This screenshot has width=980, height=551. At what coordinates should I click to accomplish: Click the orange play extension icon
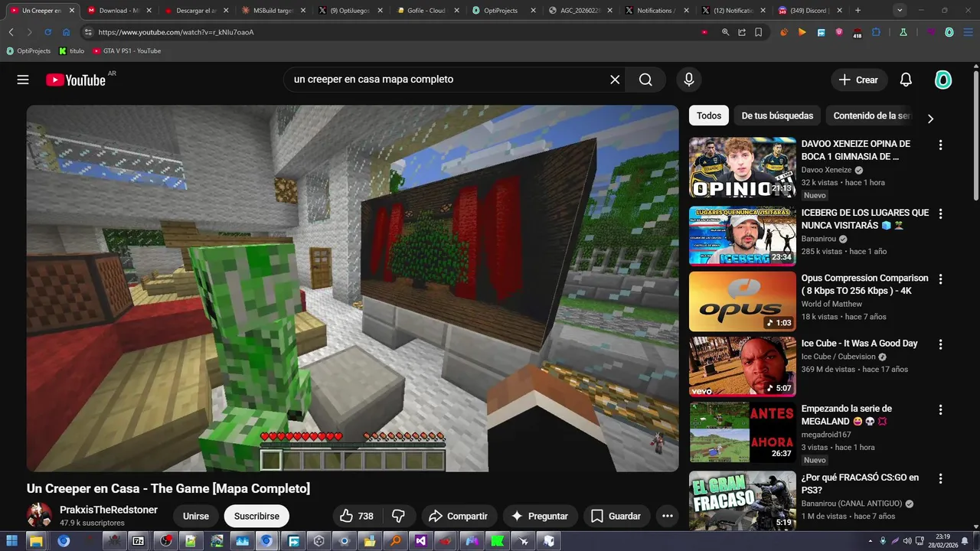802,32
